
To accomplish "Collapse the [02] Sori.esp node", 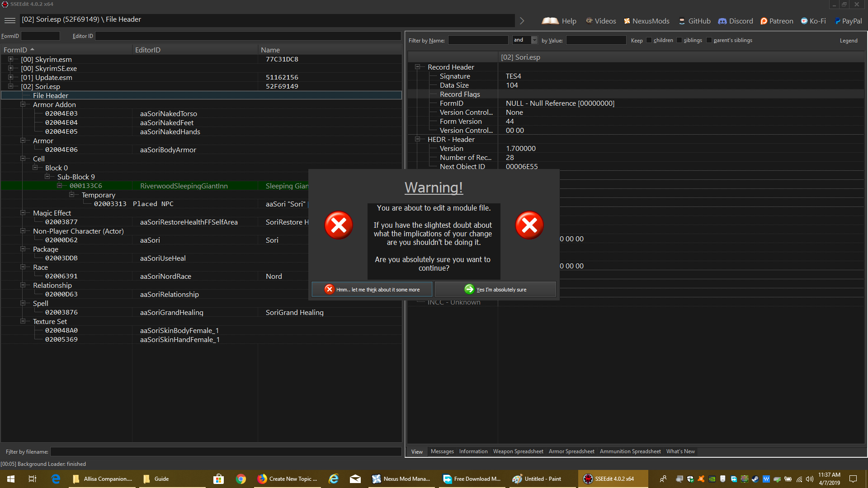I will [10, 86].
